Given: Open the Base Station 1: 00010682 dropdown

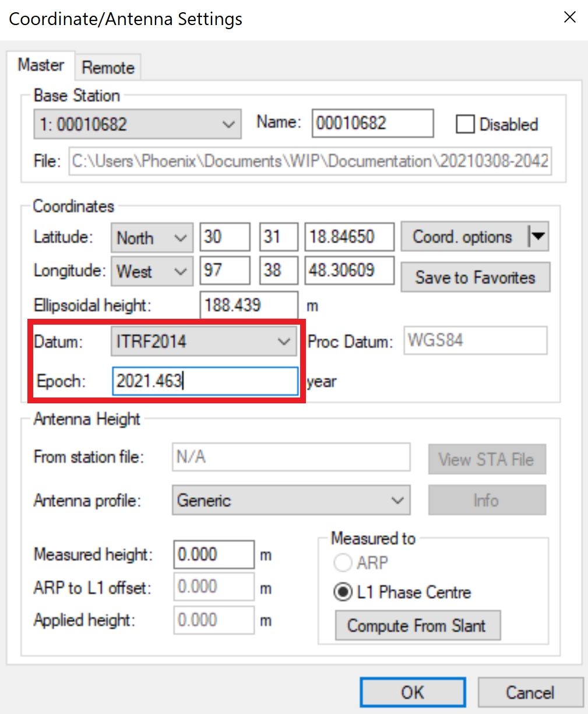Looking at the screenshot, I should tap(138, 124).
